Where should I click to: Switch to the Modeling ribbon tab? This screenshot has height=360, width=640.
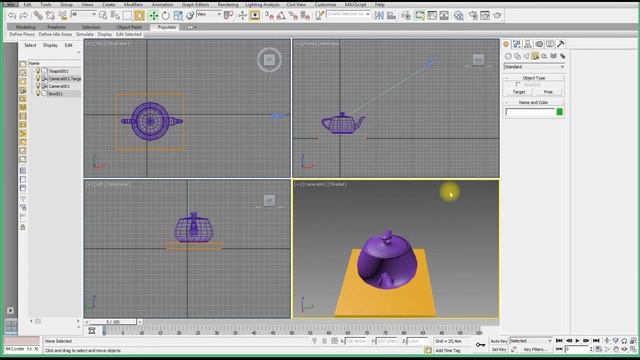pyautogui.click(x=25, y=27)
